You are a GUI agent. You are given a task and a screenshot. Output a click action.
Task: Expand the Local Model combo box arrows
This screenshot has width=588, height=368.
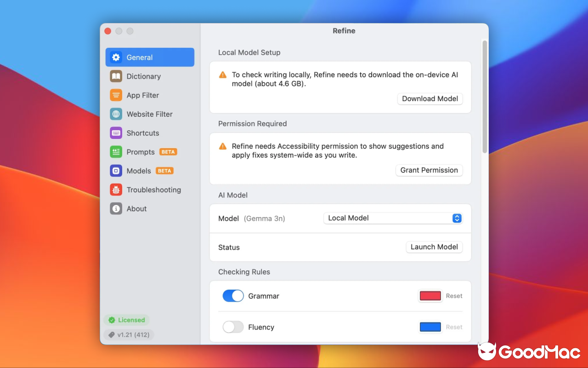(456, 218)
